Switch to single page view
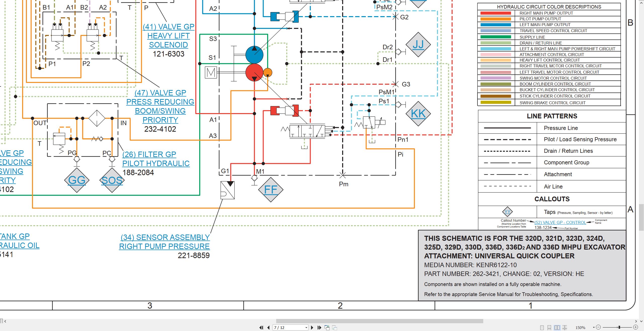This screenshot has width=644, height=331. 542,327
